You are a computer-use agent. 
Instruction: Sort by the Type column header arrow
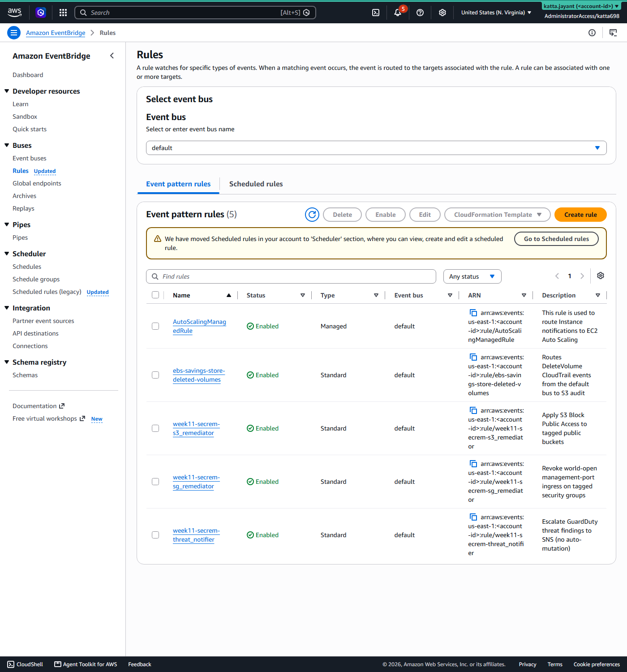(376, 295)
